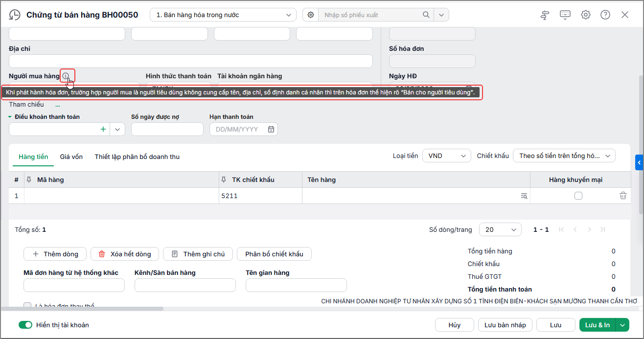Expand dropdown arrow next to phiếu xuất search

point(441,15)
